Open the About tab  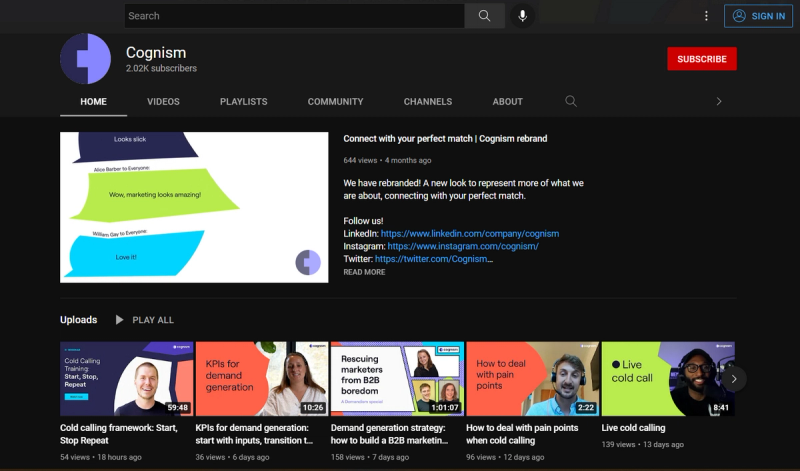click(x=507, y=102)
